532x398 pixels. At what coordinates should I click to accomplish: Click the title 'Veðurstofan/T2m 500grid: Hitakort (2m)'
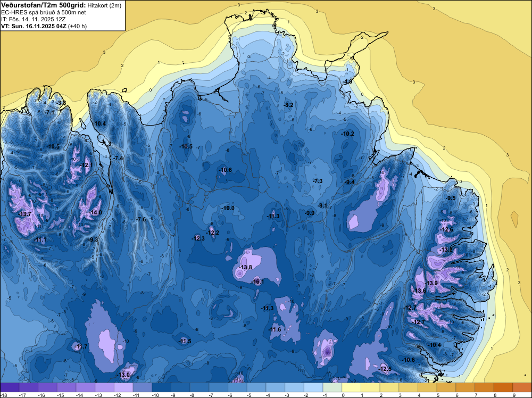coord(60,5)
